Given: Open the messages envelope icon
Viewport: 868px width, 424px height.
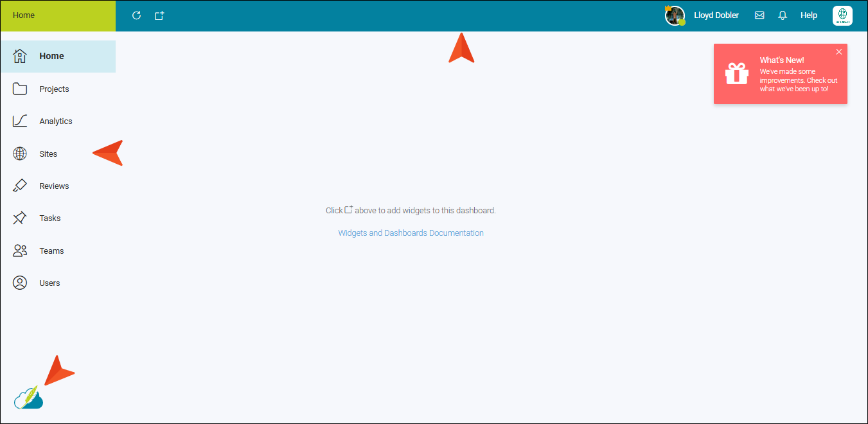Looking at the screenshot, I should (759, 15).
